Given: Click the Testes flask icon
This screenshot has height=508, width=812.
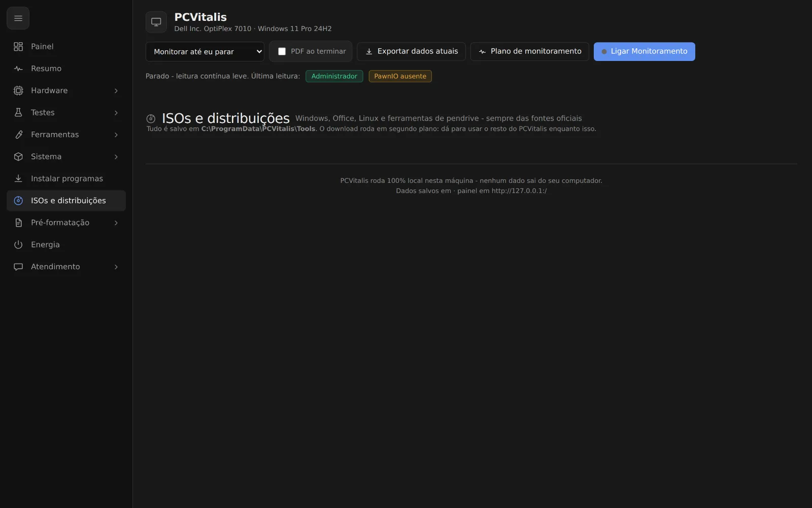Looking at the screenshot, I should (x=18, y=113).
